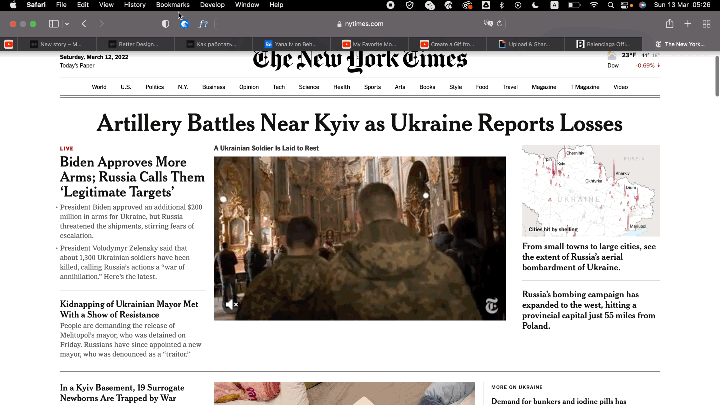Open 'From small towns to large cities' story
This screenshot has width=720, height=405.
tap(589, 257)
